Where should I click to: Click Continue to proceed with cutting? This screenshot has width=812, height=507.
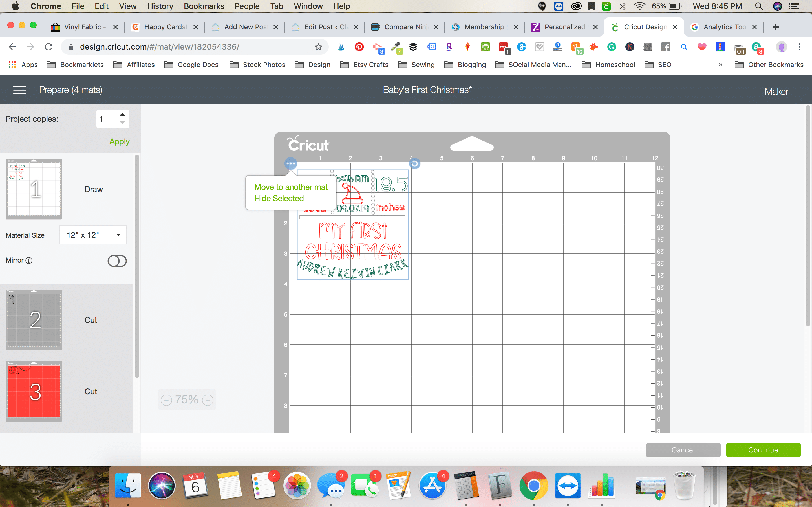[763, 450]
